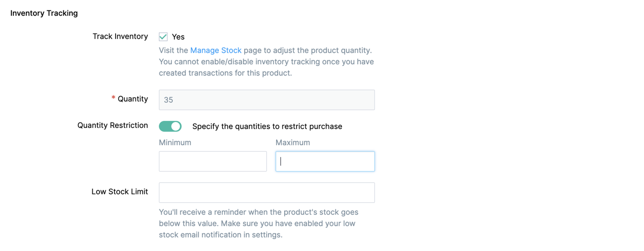
Task: Open the Manage Stock page link
Action: coord(216,50)
